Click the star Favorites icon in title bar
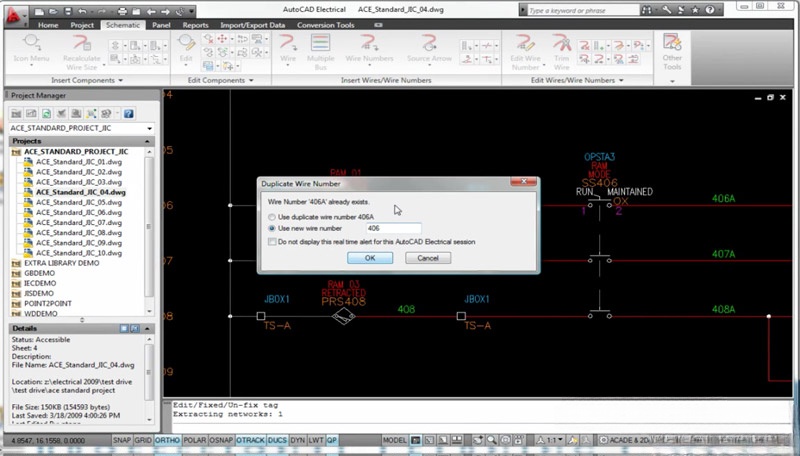 pyautogui.click(x=694, y=10)
